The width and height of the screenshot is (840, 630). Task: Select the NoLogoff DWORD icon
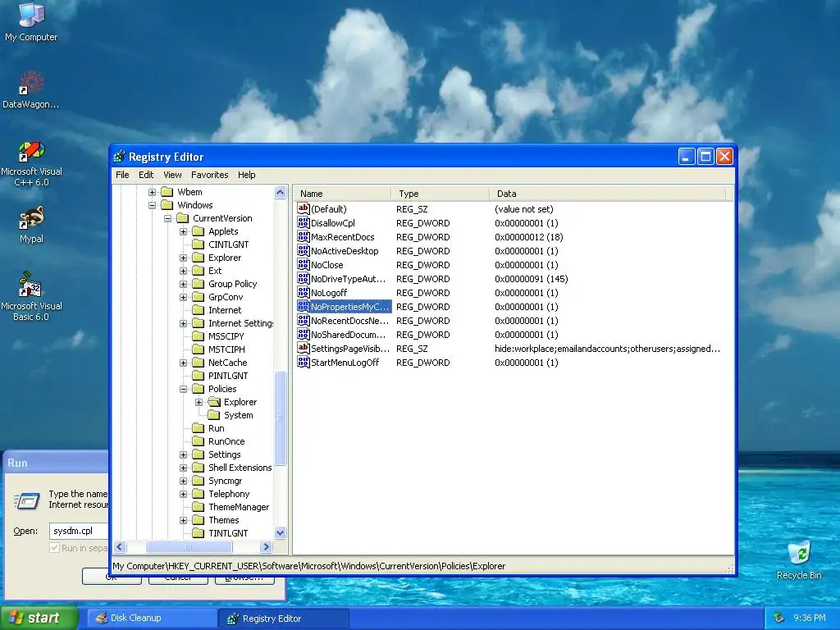tap(304, 293)
